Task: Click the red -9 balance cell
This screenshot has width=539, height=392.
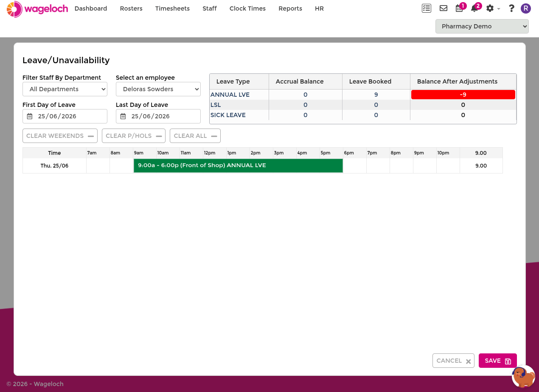Action: coord(463,95)
